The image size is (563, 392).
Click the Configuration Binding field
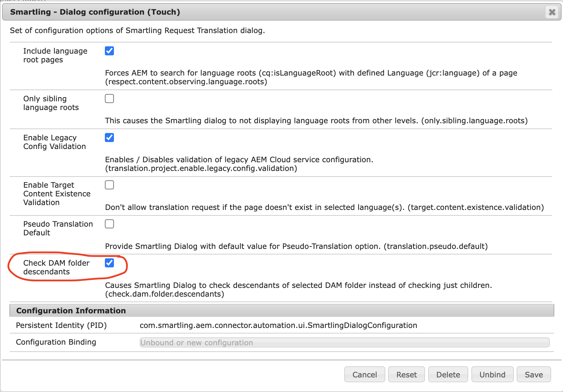[345, 343]
